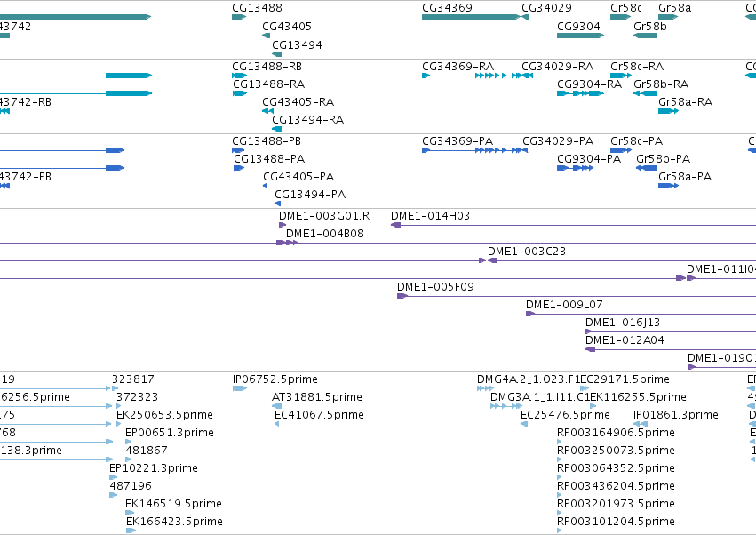Select protein CG34029-PA label
Viewport: 756px width, 535px height.
(558, 141)
